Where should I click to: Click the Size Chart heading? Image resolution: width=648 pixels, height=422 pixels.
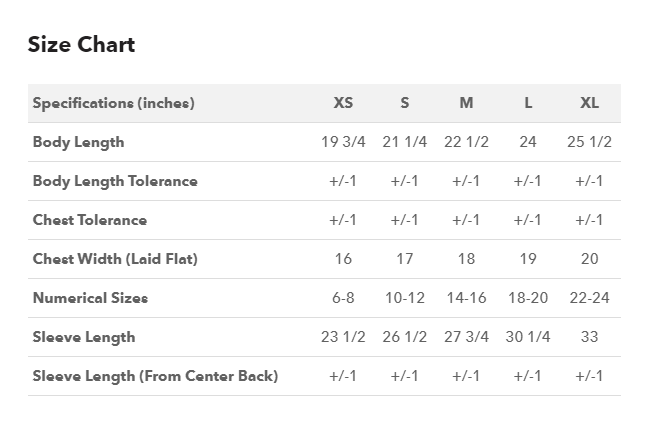tap(81, 45)
